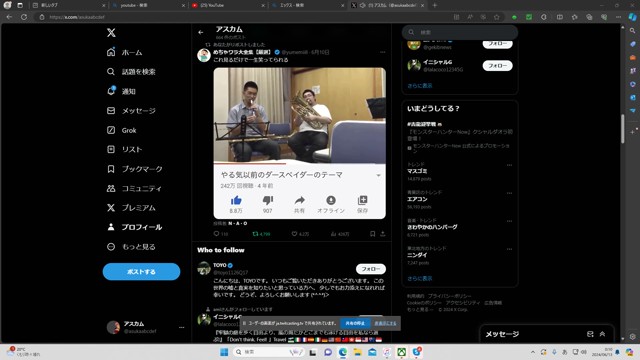Open the Grok sidebar item
This screenshot has height=360, width=640.
point(121,130)
